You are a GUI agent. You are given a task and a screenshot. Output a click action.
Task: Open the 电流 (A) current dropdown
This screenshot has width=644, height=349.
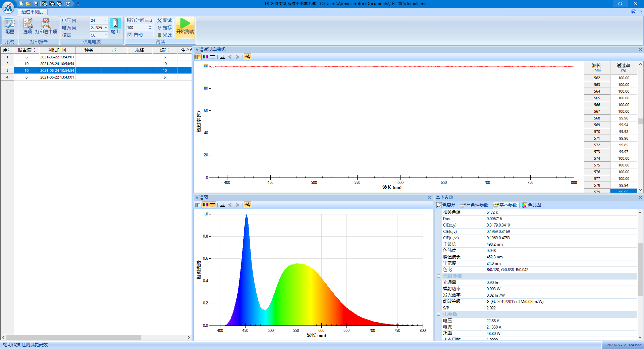106,28
